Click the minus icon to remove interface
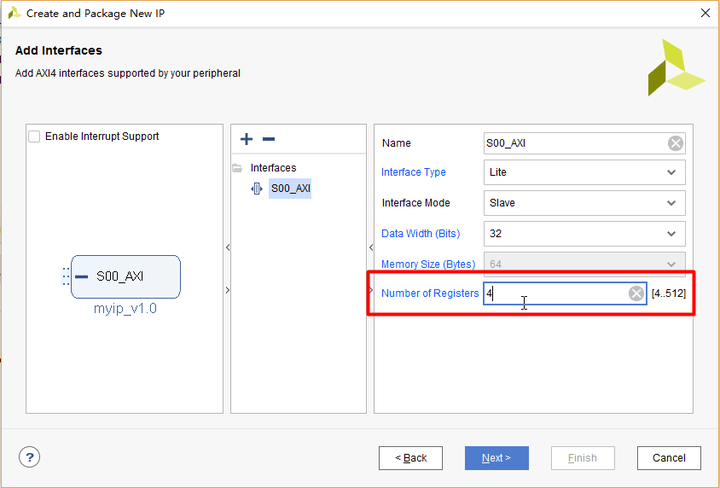 pos(268,139)
